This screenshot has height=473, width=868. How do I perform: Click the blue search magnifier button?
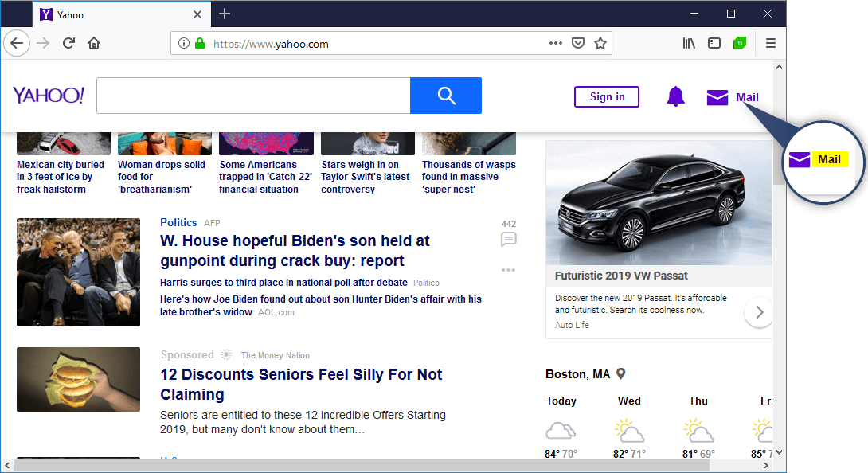point(446,96)
